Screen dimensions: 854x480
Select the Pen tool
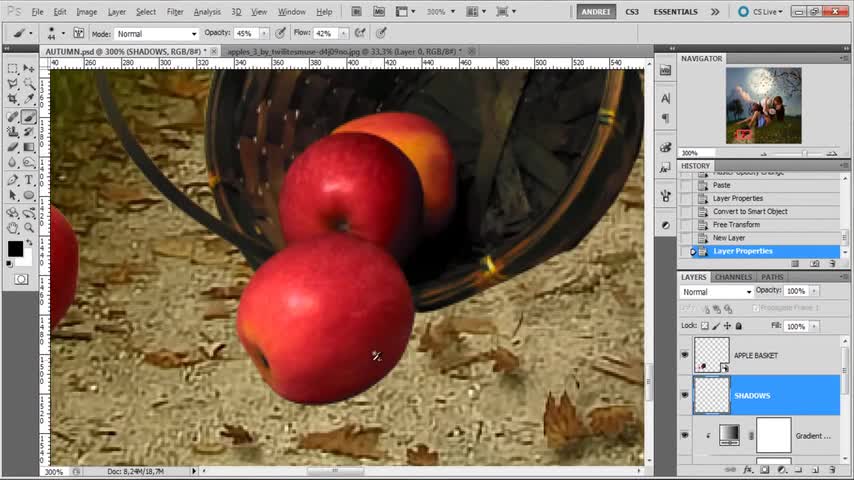pyautogui.click(x=13, y=180)
